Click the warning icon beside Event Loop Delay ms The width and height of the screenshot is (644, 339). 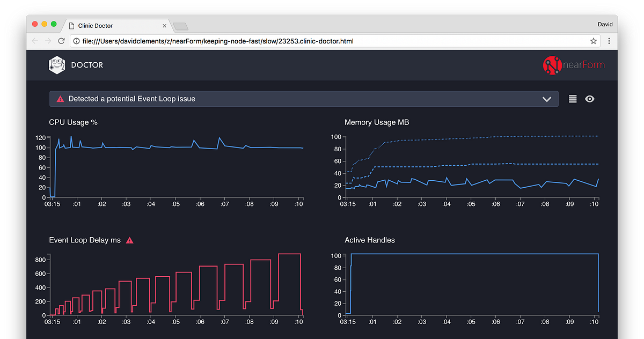(x=129, y=240)
